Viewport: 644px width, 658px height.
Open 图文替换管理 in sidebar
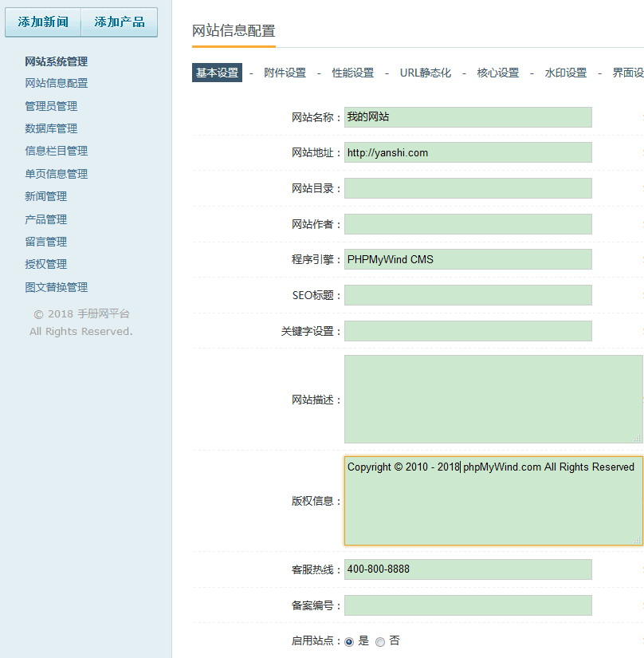coord(56,287)
